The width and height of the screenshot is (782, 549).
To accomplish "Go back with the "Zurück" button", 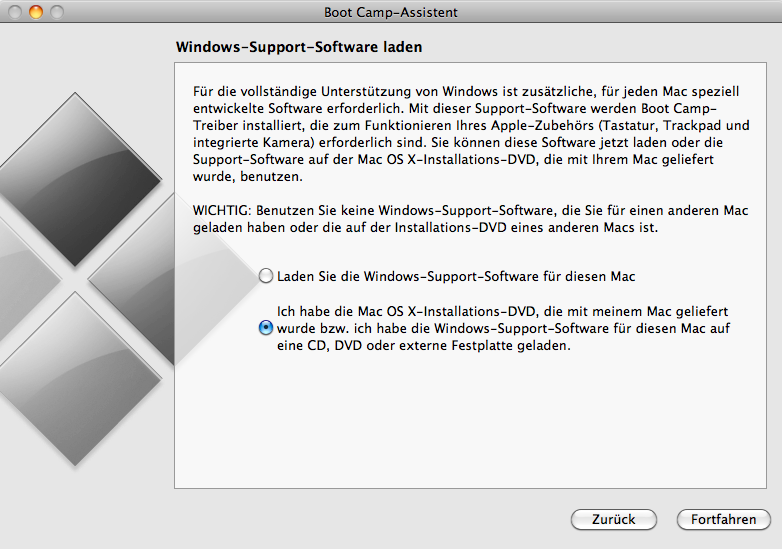I will pyautogui.click(x=613, y=519).
